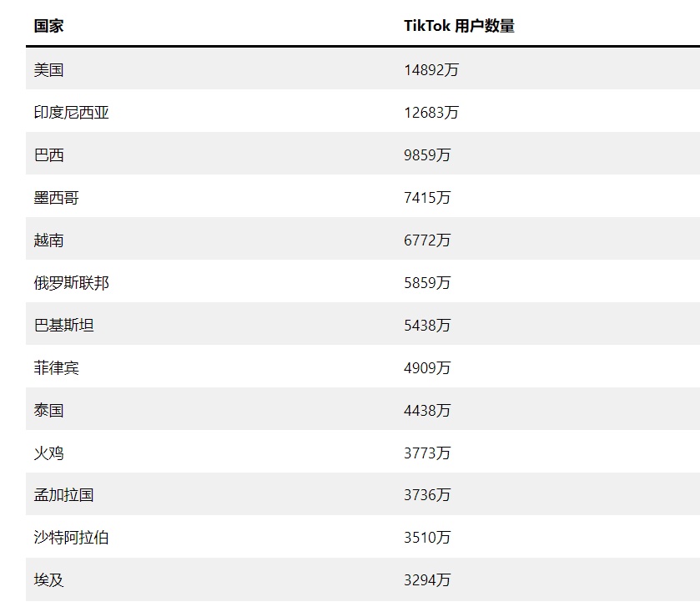Select the 印度尼西亚 row label

(72, 113)
